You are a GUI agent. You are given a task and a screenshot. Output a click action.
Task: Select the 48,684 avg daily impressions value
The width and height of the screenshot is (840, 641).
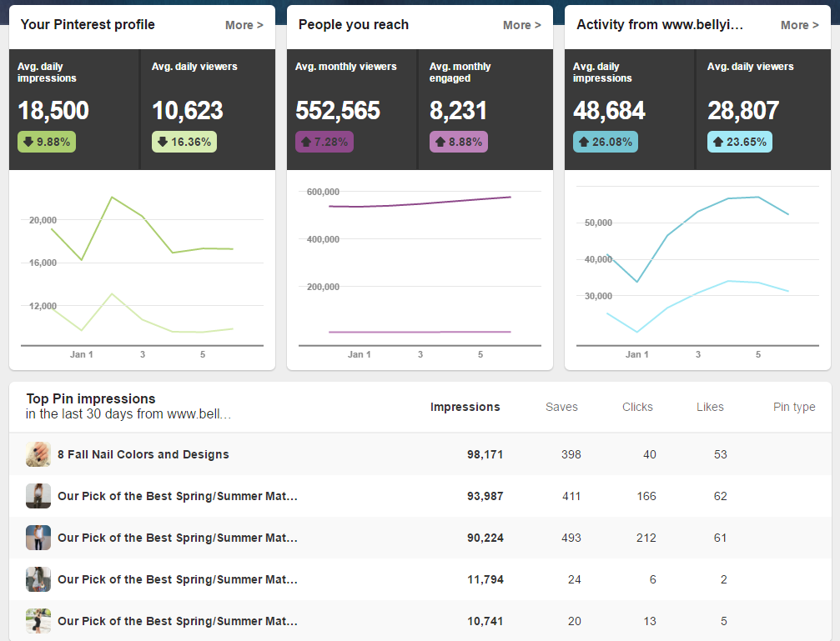click(609, 111)
